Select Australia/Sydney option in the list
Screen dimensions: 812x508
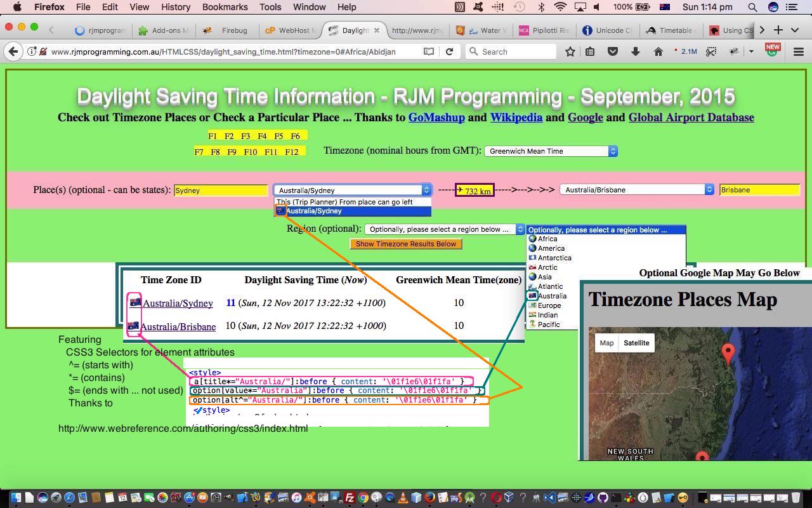point(353,211)
